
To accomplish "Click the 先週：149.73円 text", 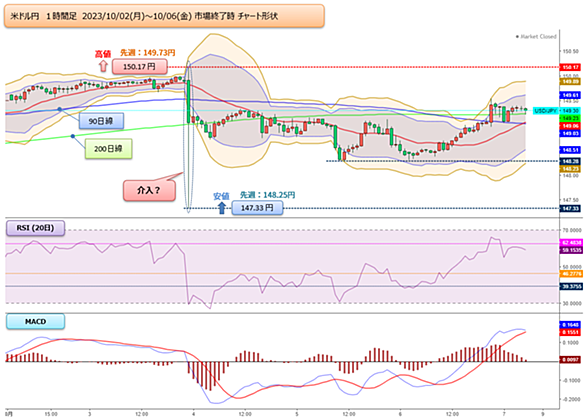I will tap(148, 53).
